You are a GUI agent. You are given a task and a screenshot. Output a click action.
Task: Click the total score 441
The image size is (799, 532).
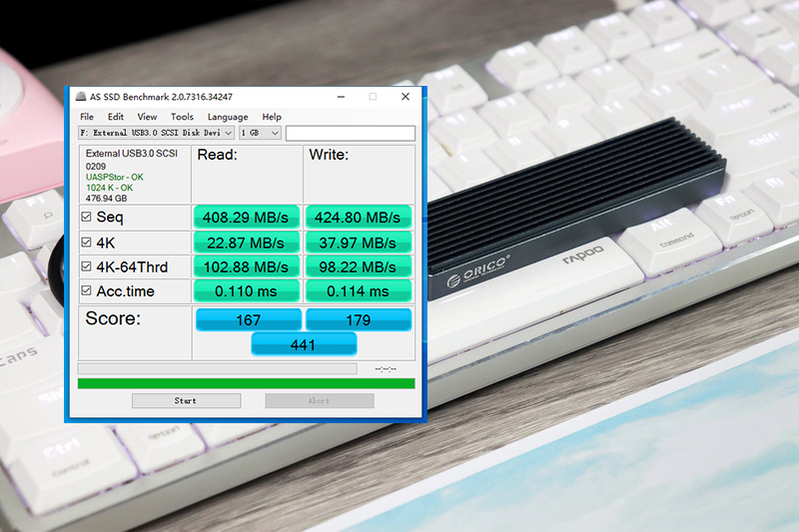click(x=304, y=344)
